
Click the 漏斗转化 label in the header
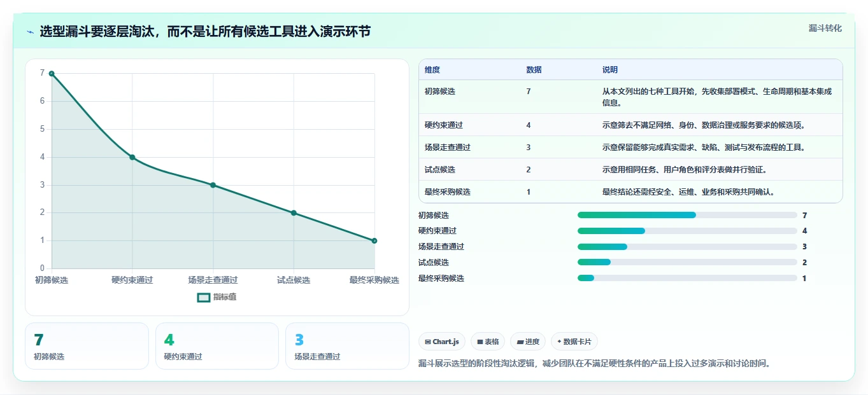[x=825, y=29]
